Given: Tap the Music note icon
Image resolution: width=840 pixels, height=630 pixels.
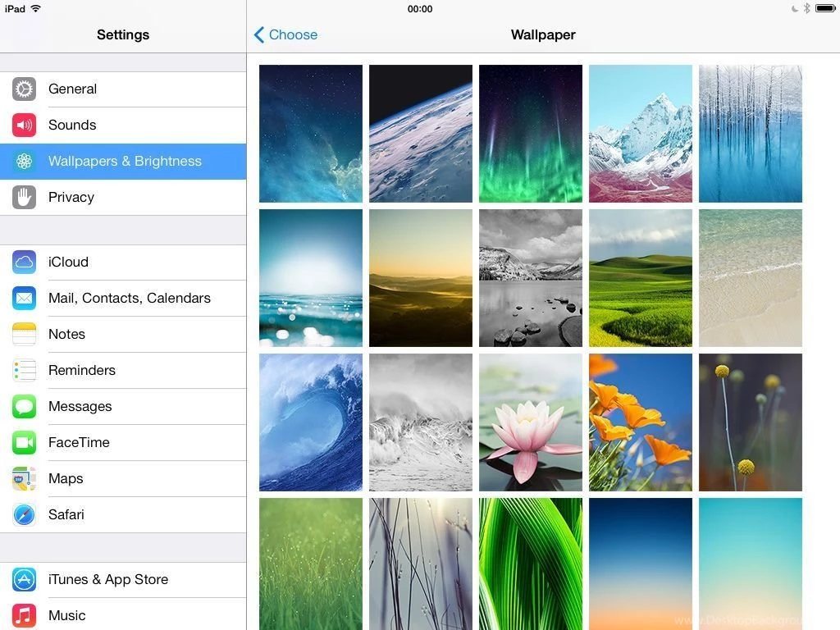Looking at the screenshot, I should [x=24, y=615].
